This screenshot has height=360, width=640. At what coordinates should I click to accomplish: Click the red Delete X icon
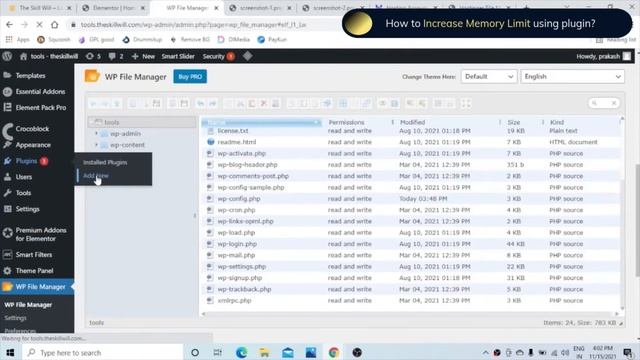coord(264,104)
